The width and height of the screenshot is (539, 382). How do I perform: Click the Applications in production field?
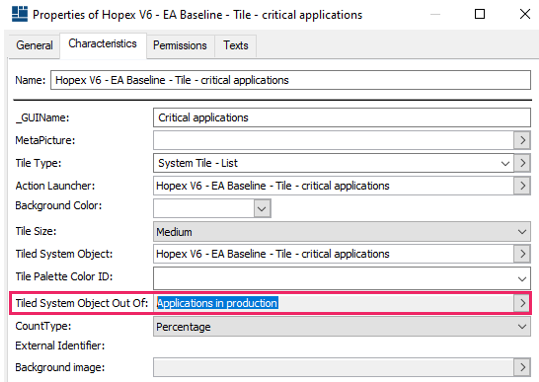coord(333,303)
